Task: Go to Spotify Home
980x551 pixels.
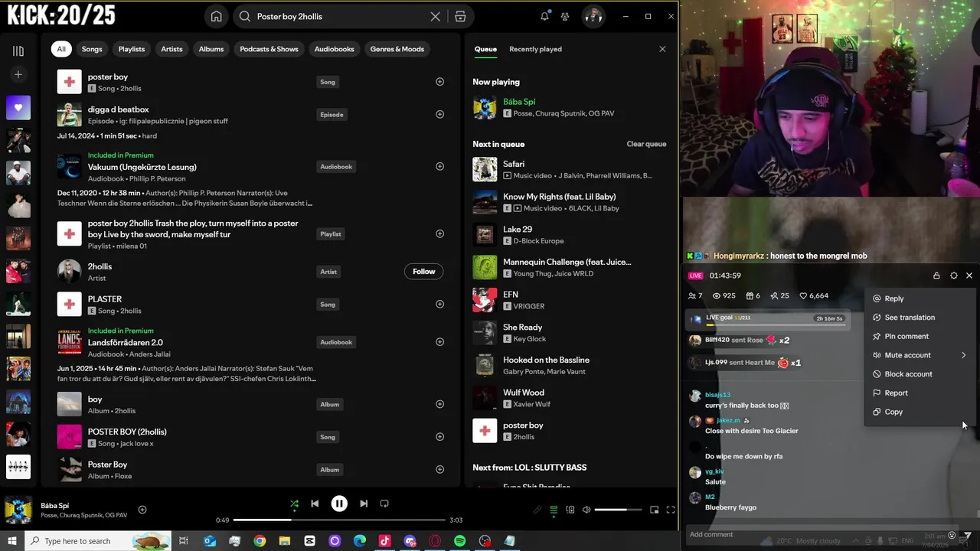Action: click(x=217, y=16)
